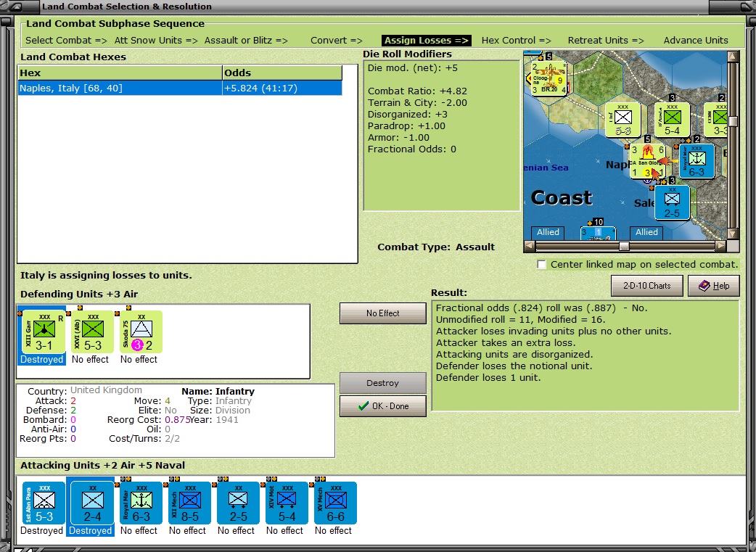Select the Skoda 75 artillery defending unit

[x=141, y=332]
